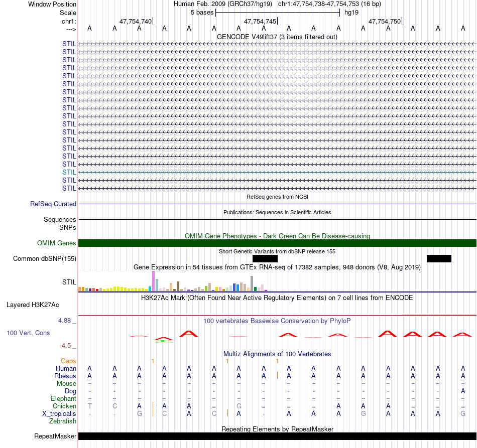This screenshot has width=477, height=448.
Task: Click the Chicken alignment row label
Action: click(x=64, y=406)
